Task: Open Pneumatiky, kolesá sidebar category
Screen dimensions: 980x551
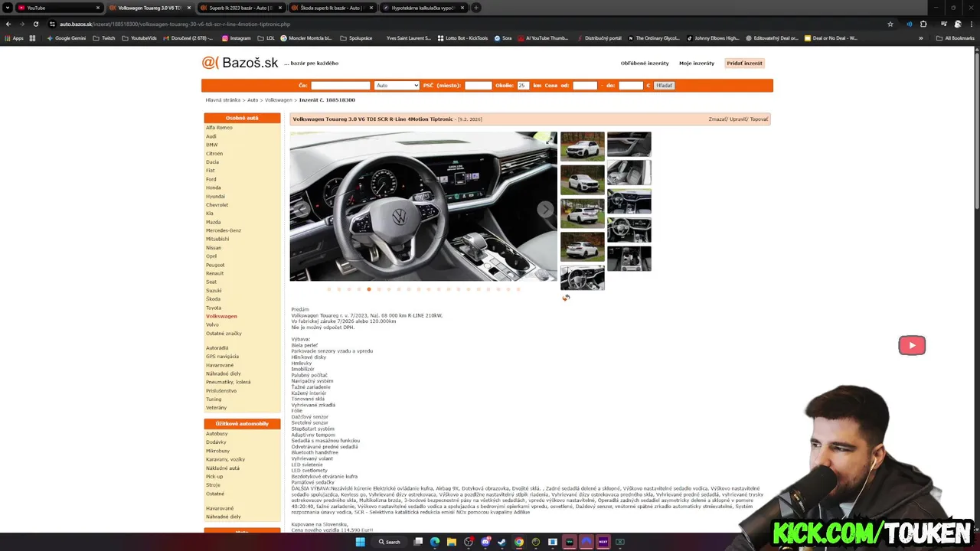Action: coord(228,382)
